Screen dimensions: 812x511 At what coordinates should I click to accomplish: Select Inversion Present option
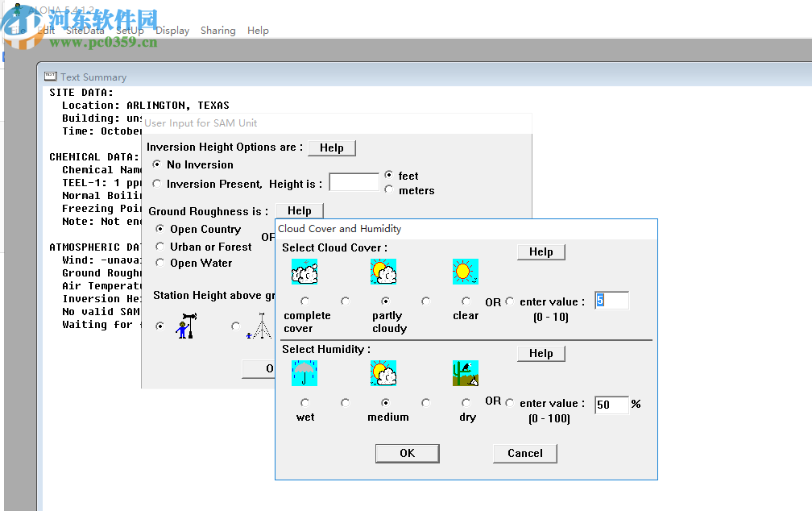(x=156, y=184)
